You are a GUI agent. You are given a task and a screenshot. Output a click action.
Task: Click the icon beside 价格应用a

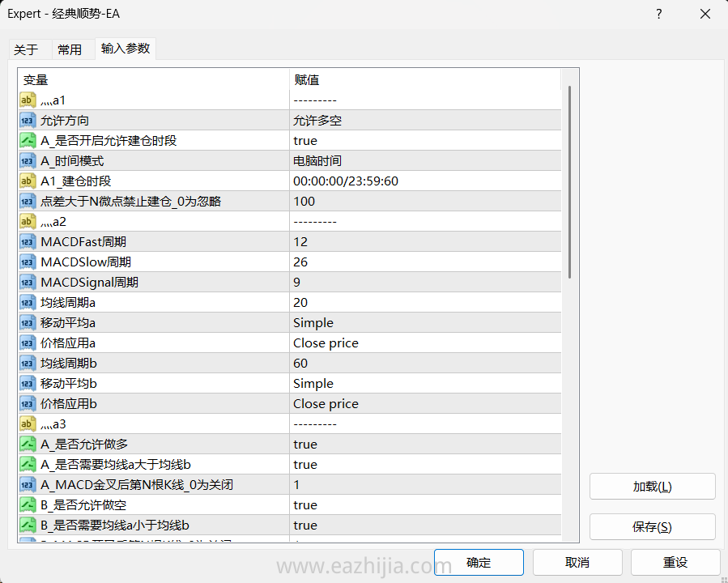point(28,343)
